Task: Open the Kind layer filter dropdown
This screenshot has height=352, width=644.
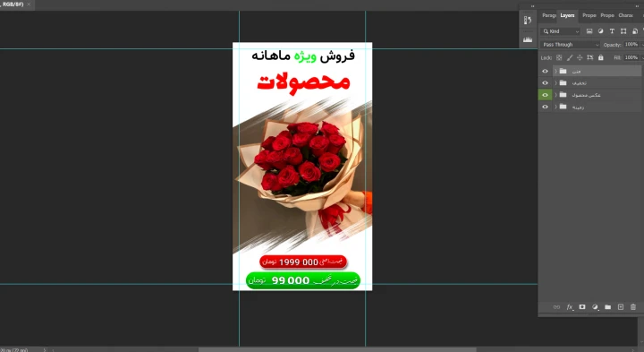Action: pos(560,31)
